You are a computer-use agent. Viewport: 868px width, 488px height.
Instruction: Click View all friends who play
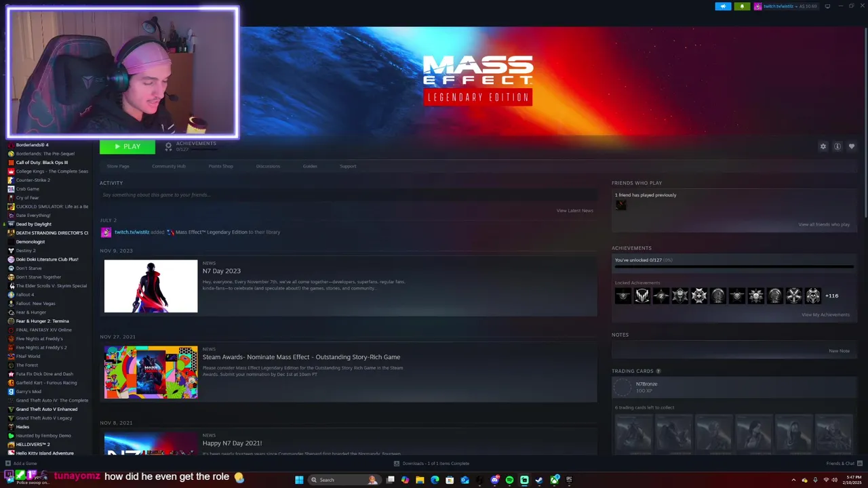824,224
